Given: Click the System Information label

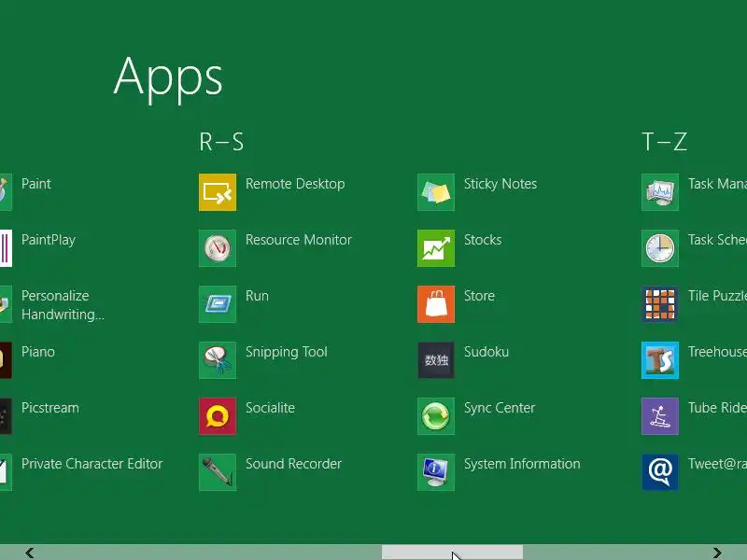Looking at the screenshot, I should click(522, 464).
